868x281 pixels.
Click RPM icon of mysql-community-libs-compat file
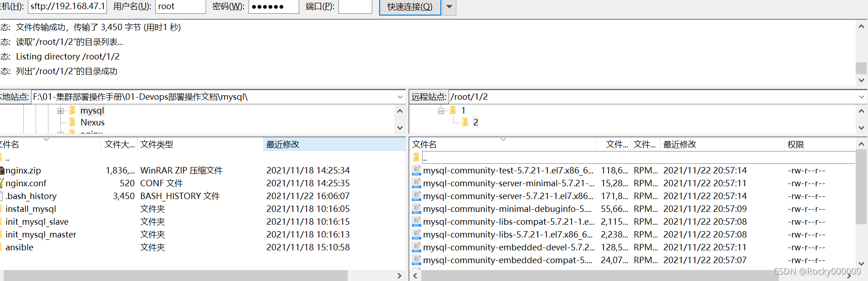[x=416, y=222]
